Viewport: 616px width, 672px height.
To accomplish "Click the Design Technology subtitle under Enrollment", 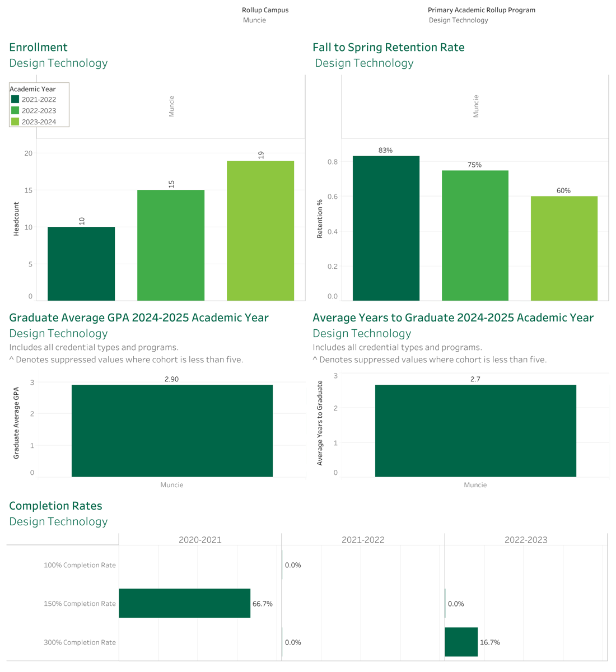I will click(58, 63).
